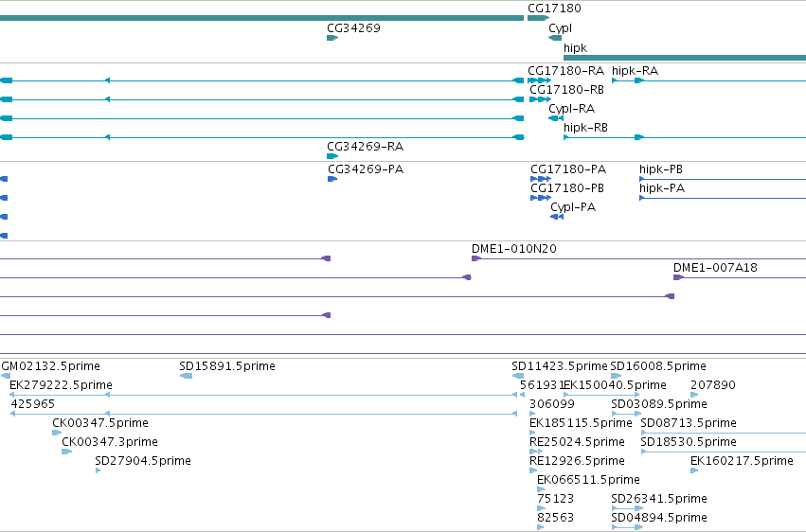Select the 306099 EST label
This screenshot has width=806, height=532.
pos(552,404)
